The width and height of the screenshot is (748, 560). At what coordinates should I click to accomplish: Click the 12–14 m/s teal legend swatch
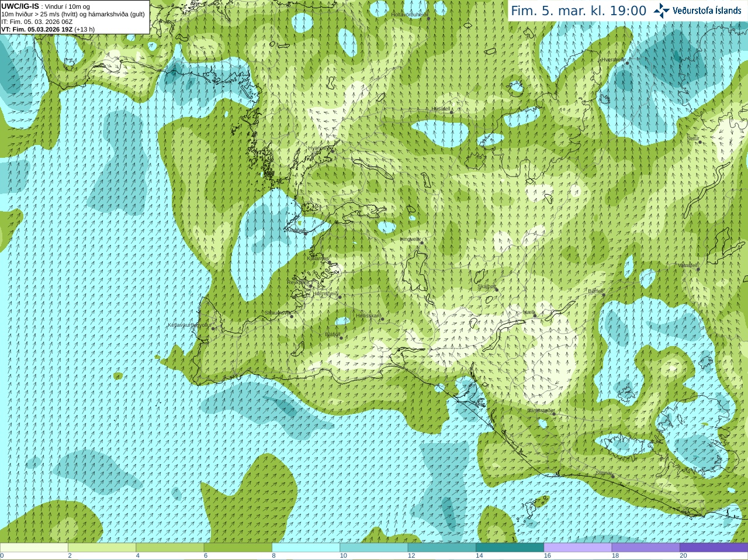point(442,547)
